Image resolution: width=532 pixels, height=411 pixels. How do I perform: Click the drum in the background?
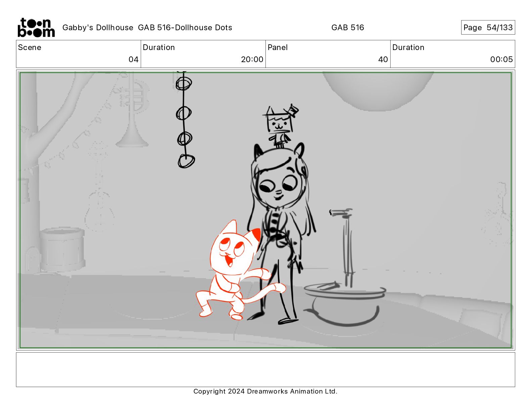click(62, 249)
